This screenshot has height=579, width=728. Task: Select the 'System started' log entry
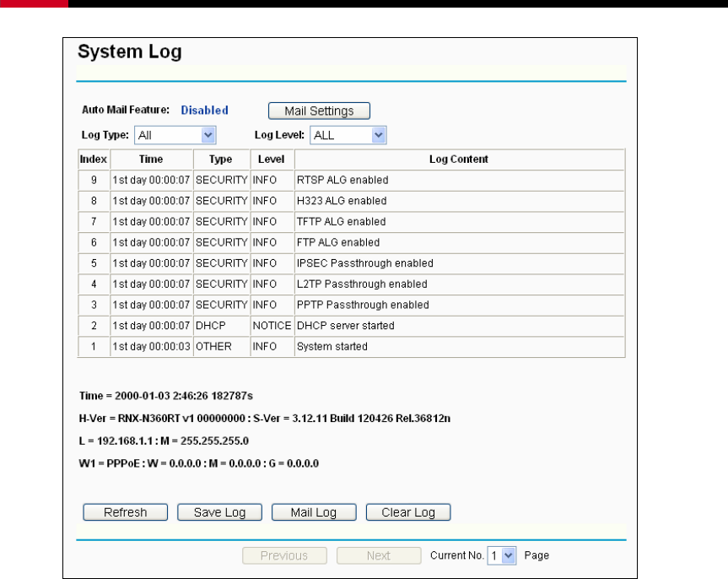pyautogui.click(x=352, y=347)
